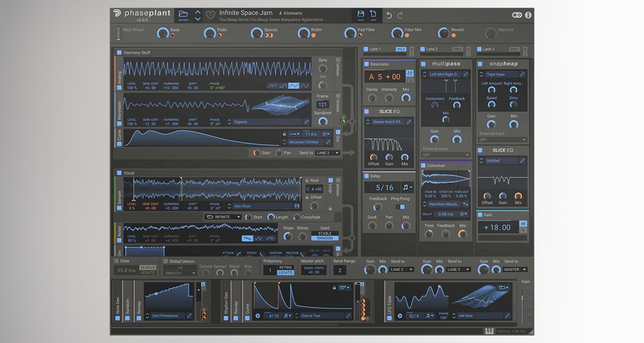This screenshot has height=343, width=644.
Task: Step through presets with the header up/down arrows
Action: point(198,16)
